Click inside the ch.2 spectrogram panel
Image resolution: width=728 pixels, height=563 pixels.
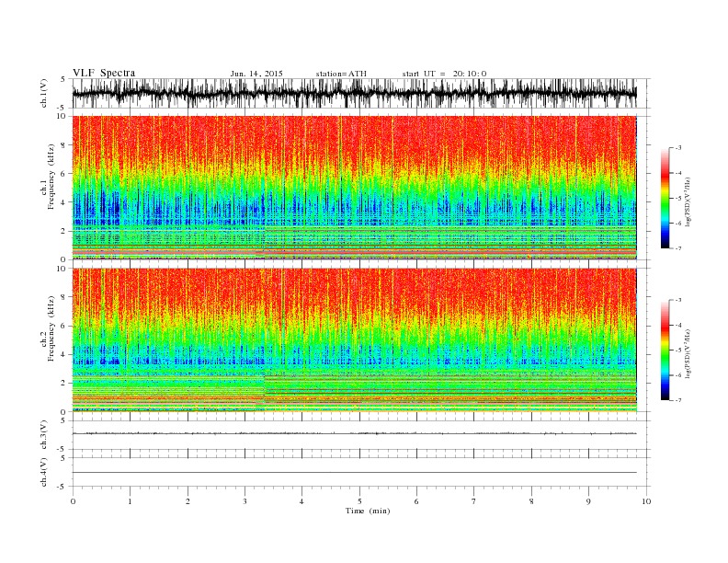(x=354, y=339)
